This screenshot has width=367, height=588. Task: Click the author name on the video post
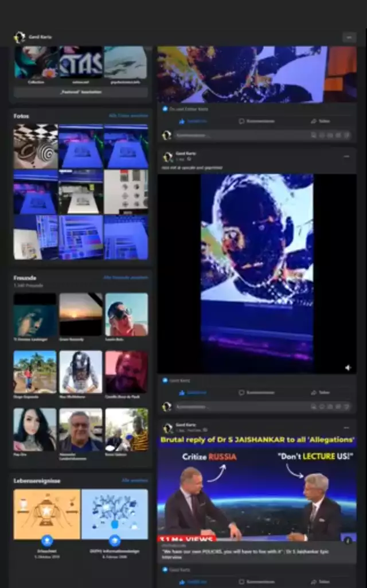pyautogui.click(x=186, y=153)
